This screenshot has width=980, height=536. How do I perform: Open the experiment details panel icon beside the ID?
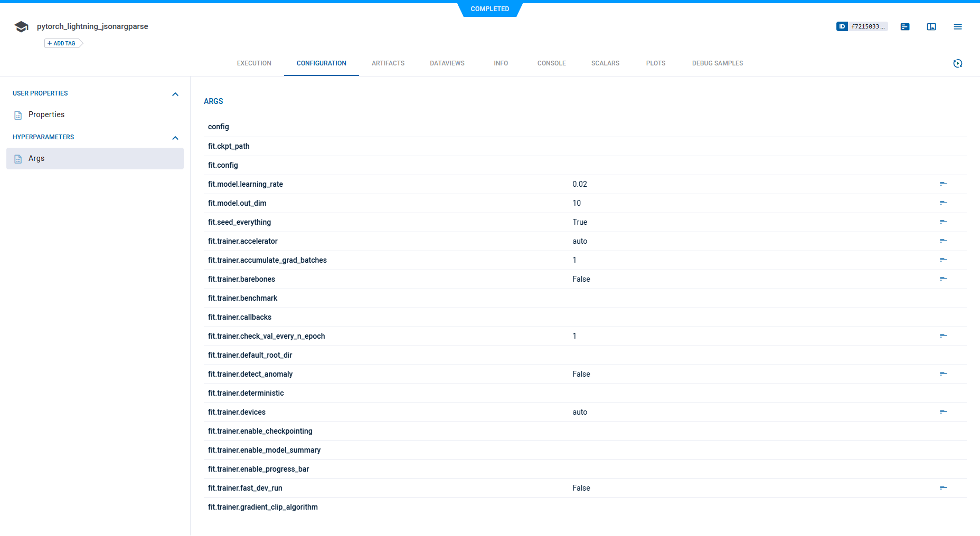905,26
